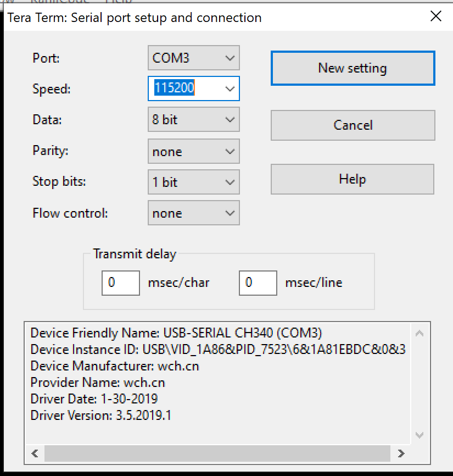This screenshot has height=476, width=453.
Task: Click the horizontal scrollbar thumb in device info
Action: coord(217,453)
